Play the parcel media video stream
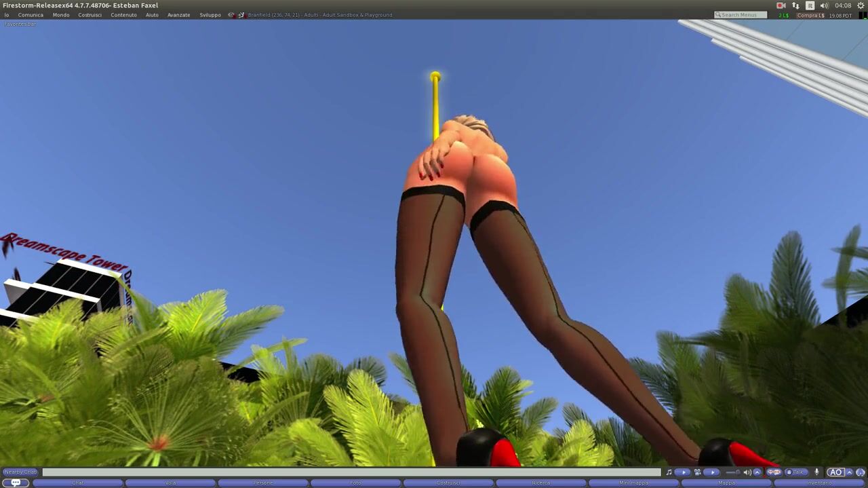Screen dimensions: 868x488 coord(711,472)
